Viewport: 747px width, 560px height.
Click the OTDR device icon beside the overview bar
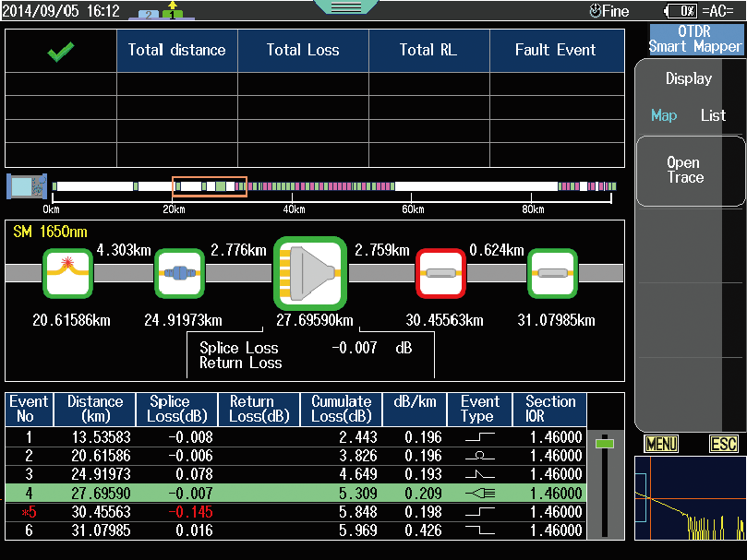(x=22, y=185)
